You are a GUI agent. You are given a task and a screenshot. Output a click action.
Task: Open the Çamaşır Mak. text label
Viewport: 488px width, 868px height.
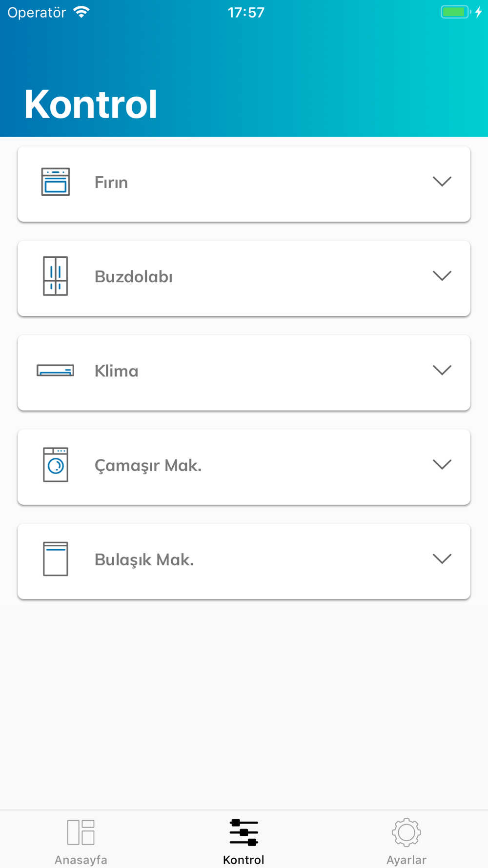click(x=148, y=466)
